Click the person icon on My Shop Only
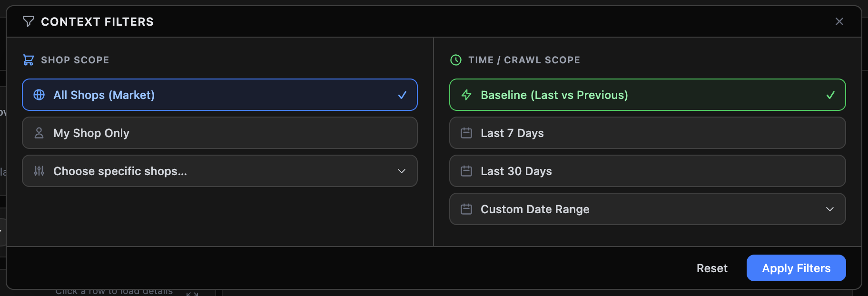This screenshot has width=868, height=296. pyautogui.click(x=39, y=133)
